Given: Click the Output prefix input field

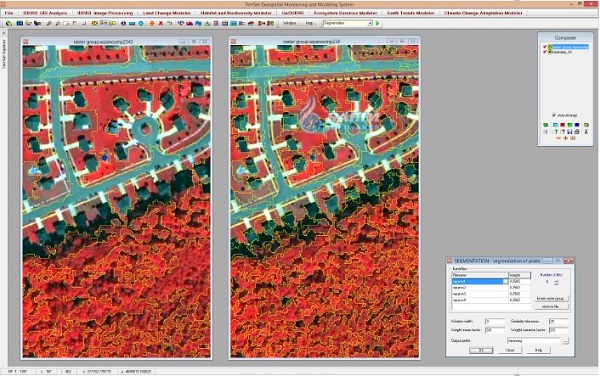Looking at the screenshot, I should 533,340.
